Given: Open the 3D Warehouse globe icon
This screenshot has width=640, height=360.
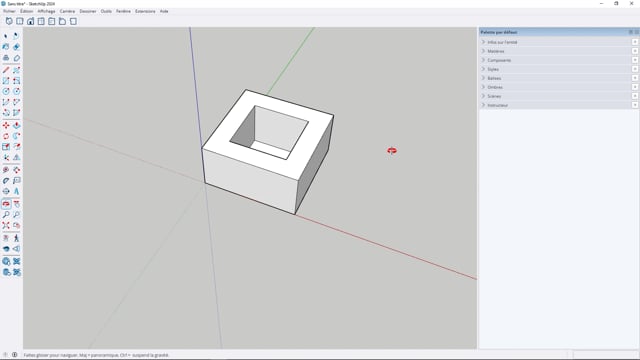Looking at the screenshot, I should (6, 261).
